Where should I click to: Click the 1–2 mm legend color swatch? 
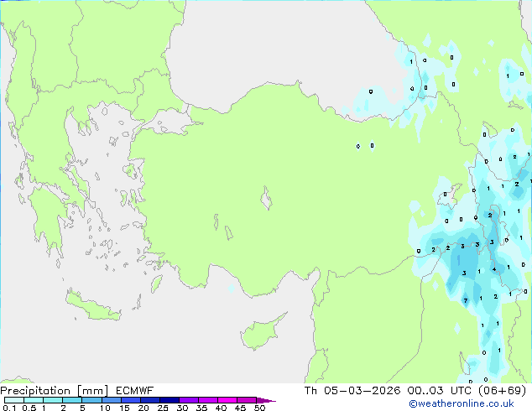pos(53,400)
